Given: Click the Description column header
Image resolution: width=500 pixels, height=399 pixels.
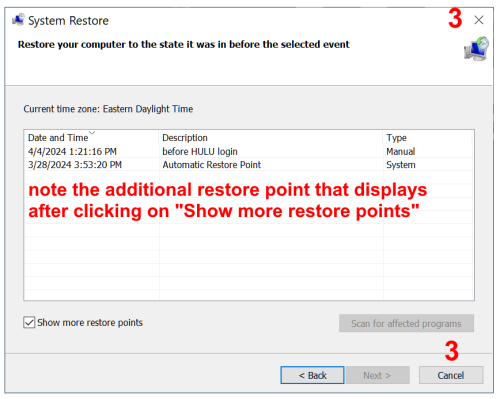Looking at the screenshot, I should [185, 138].
